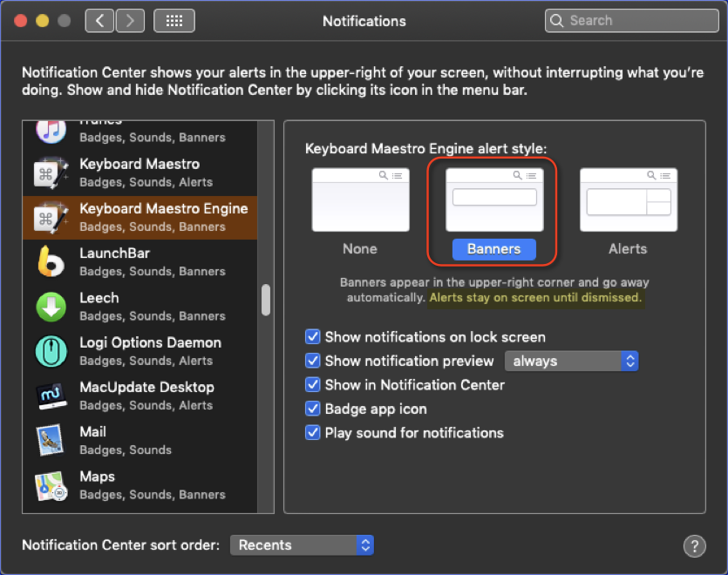Click the Banners label button
This screenshot has height=575, width=728.
pyautogui.click(x=494, y=249)
